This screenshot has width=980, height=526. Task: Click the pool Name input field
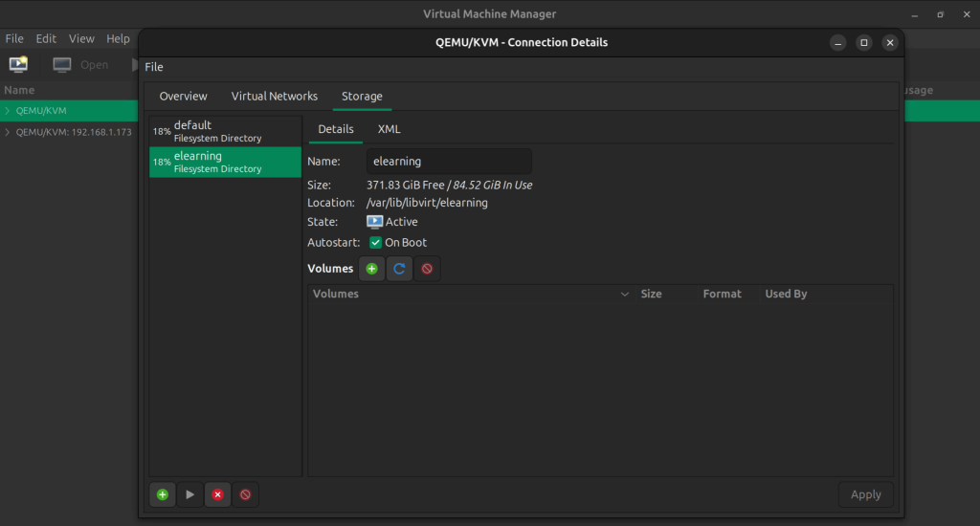click(449, 162)
